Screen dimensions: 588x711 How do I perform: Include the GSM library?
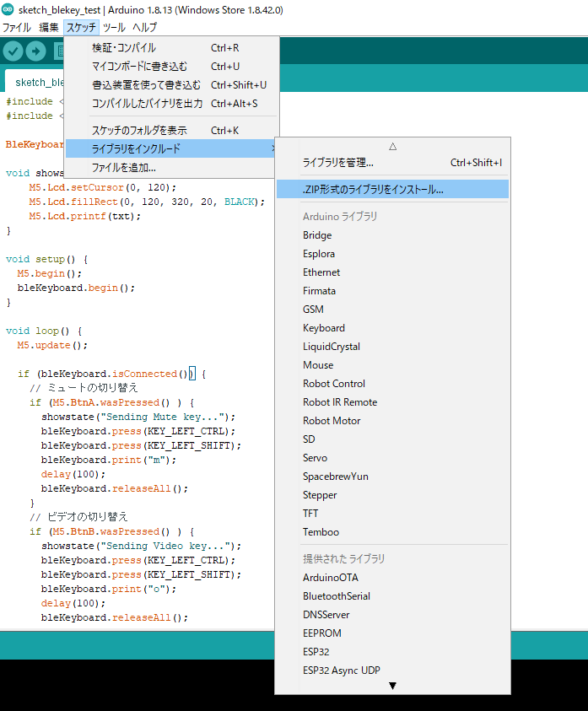point(392,310)
